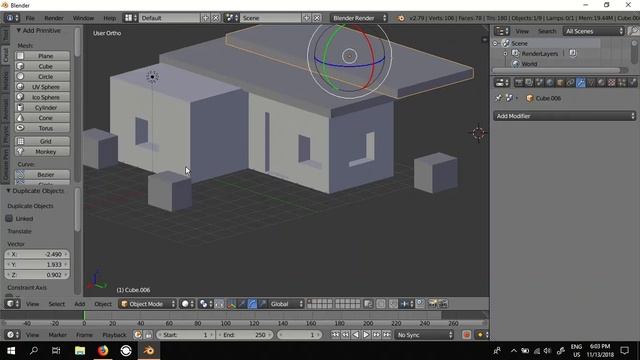Click the Cone mesh icon
Image resolution: width=640 pixels, height=360 pixels.
(x=20, y=118)
